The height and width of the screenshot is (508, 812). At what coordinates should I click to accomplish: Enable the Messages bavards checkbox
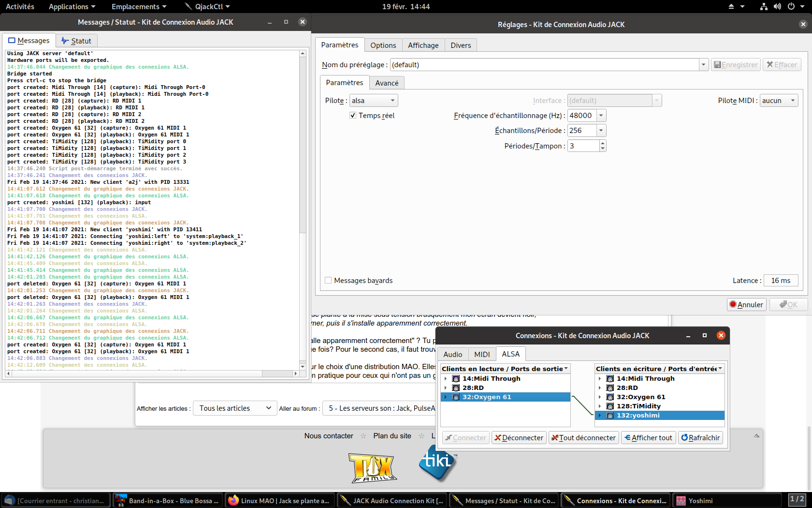click(x=328, y=281)
